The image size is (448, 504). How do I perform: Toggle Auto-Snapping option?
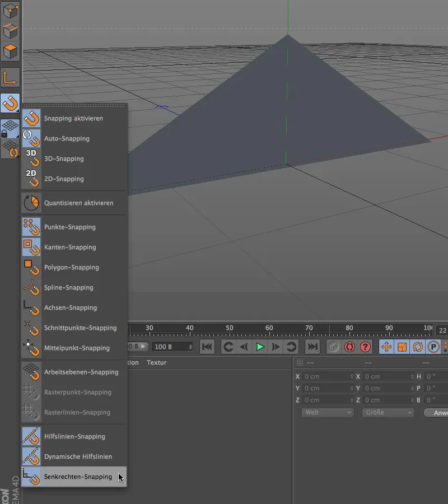point(74,138)
